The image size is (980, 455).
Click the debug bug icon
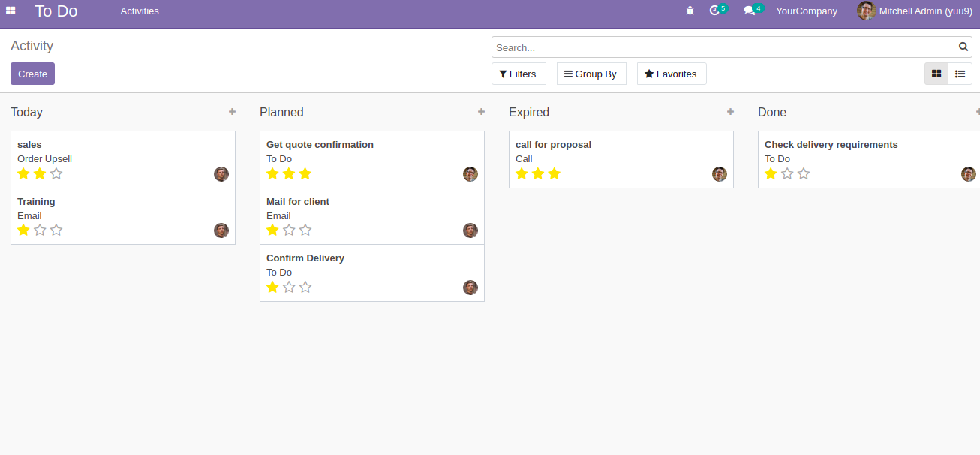click(690, 11)
